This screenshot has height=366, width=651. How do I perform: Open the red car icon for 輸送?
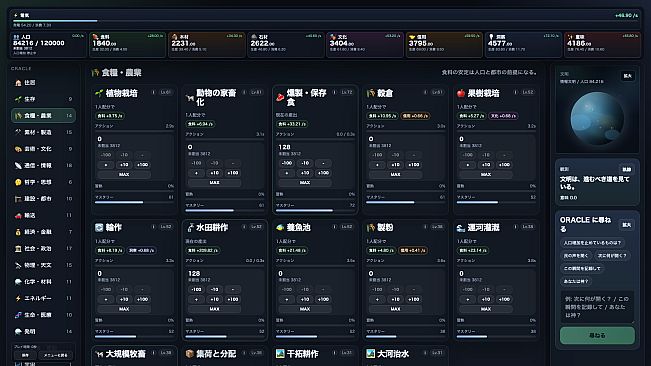18,215
